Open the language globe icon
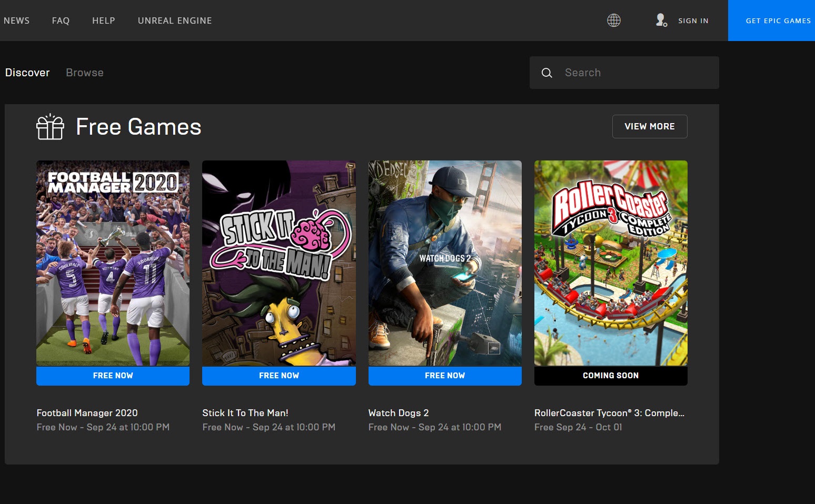Screen dimensions: 815x504 click(x=614, y=21)
